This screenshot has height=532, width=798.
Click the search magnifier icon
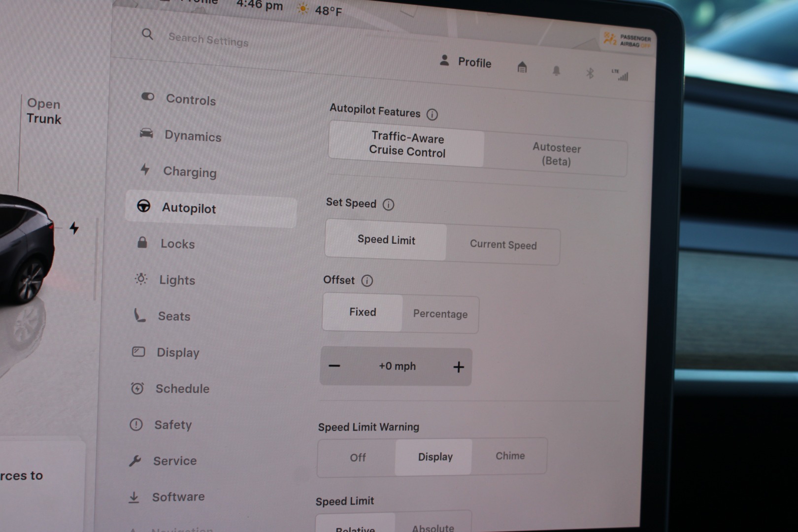pos(147,34)
